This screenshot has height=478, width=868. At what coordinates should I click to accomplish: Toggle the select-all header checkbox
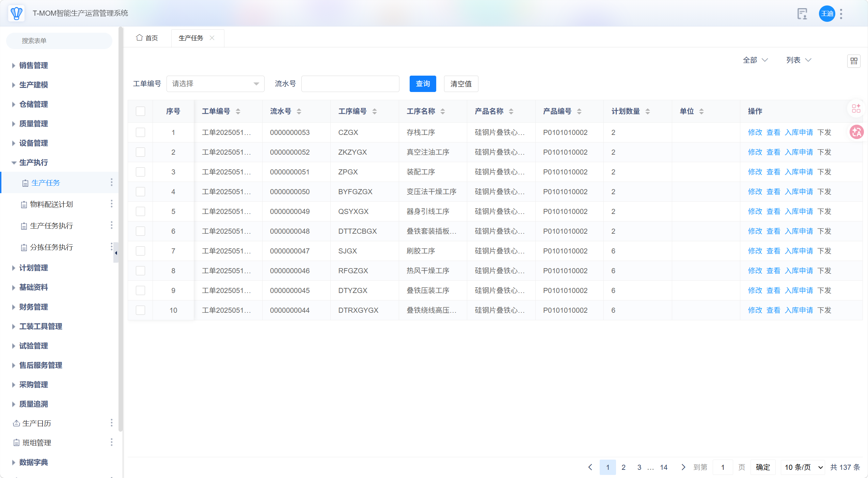140,111
